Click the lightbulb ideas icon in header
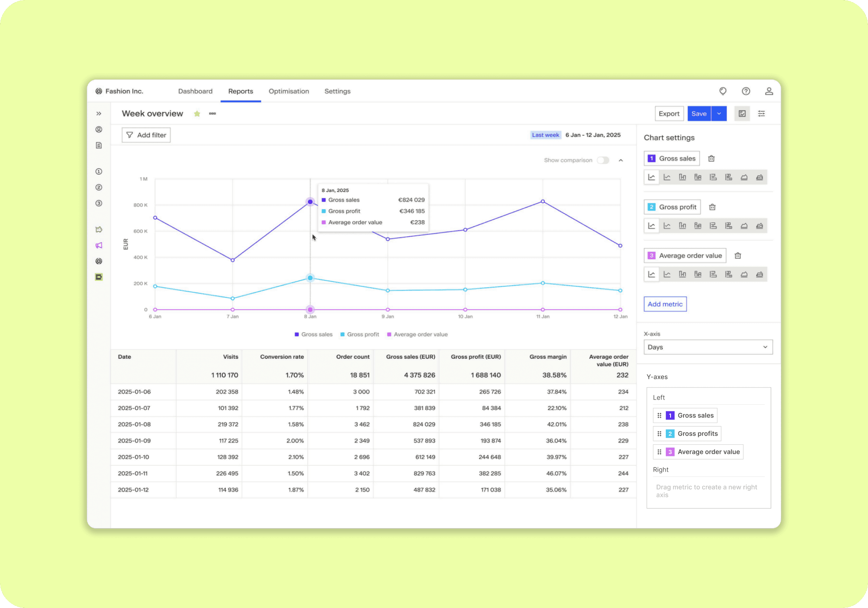Image resolution: width=868 pixels, height=608 pixels. 723,91
